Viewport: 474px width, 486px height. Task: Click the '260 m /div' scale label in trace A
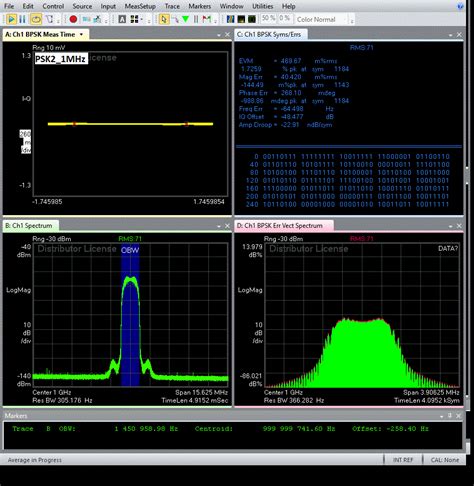pos(25,142)
